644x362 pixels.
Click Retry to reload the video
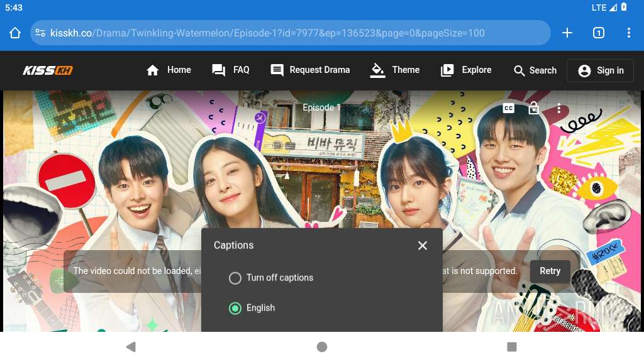point(550,271)
